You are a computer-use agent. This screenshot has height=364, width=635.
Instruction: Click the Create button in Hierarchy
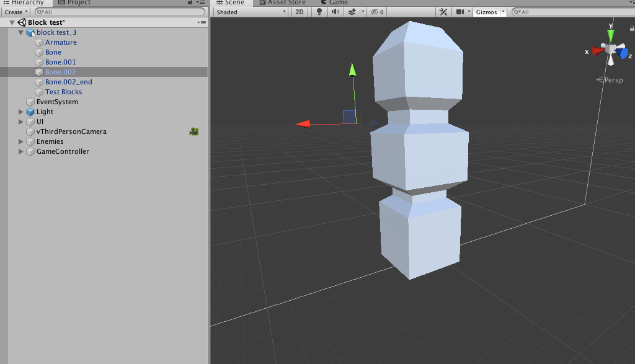(x=16, y=12)
